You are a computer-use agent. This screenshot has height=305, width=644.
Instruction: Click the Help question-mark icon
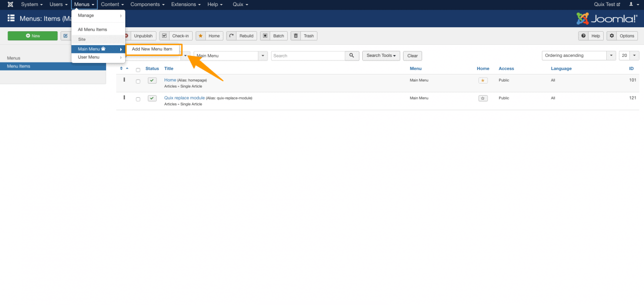tap(584, 36)
